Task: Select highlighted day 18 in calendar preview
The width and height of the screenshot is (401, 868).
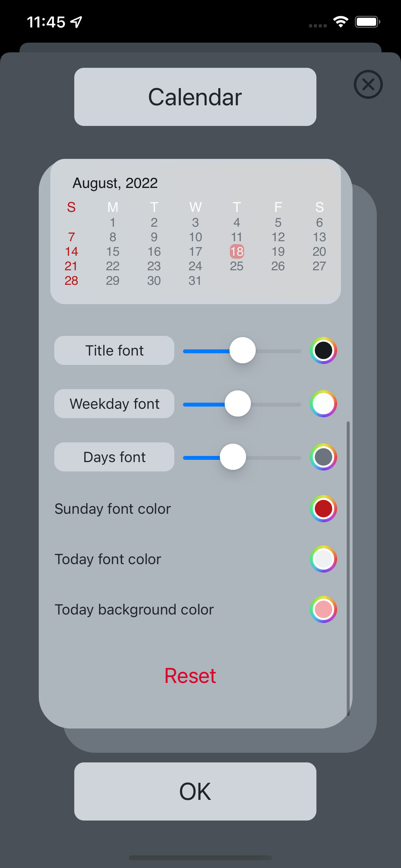Action: pyautogui.click(x=237, y=251)
